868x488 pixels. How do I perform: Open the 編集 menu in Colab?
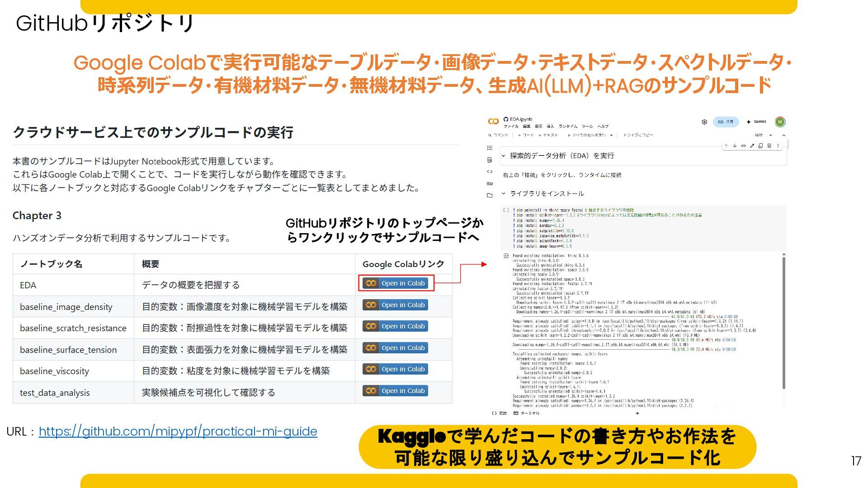pos(527,127)
